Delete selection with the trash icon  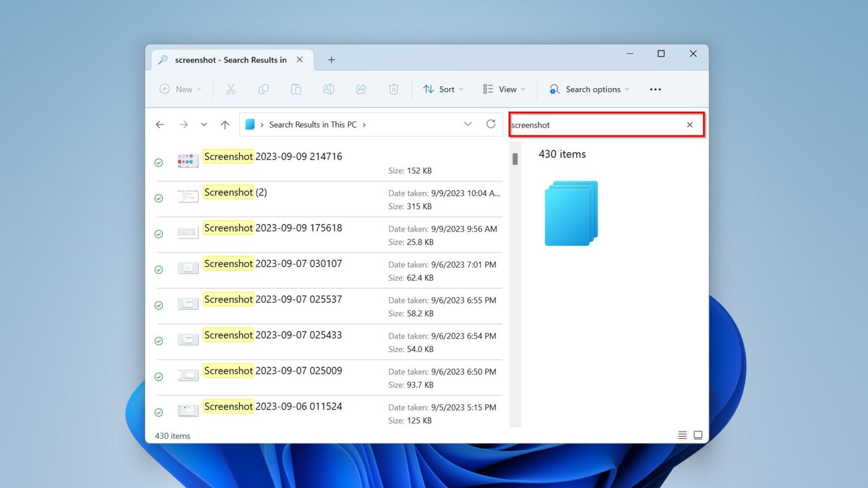click(394, 89)
